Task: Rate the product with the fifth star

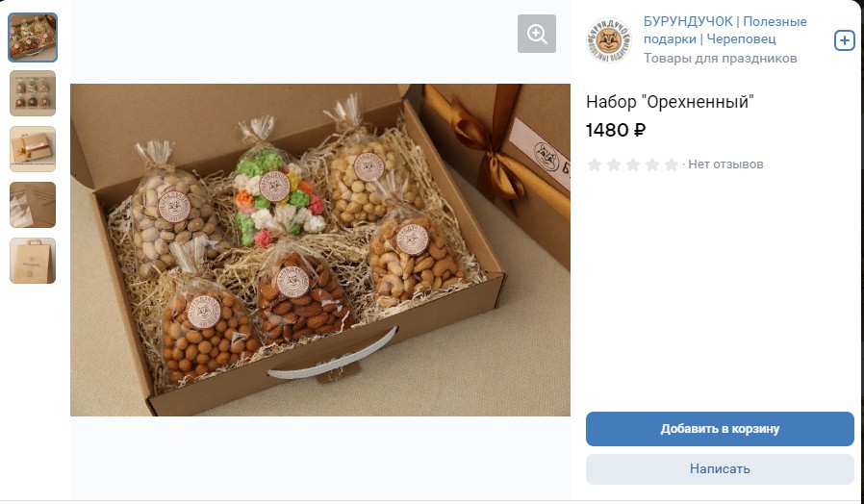Action: [672, 164]
